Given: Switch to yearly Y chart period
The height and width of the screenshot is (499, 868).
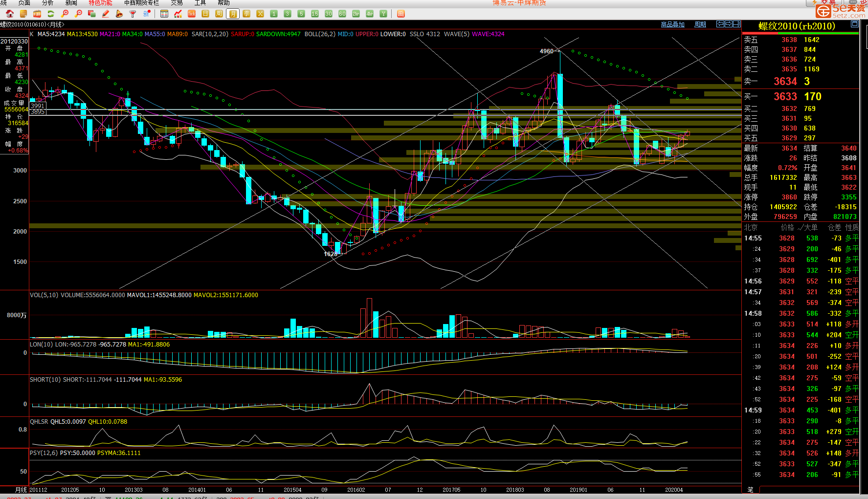Looking at the screenshot, I should (x=383, y=14).
